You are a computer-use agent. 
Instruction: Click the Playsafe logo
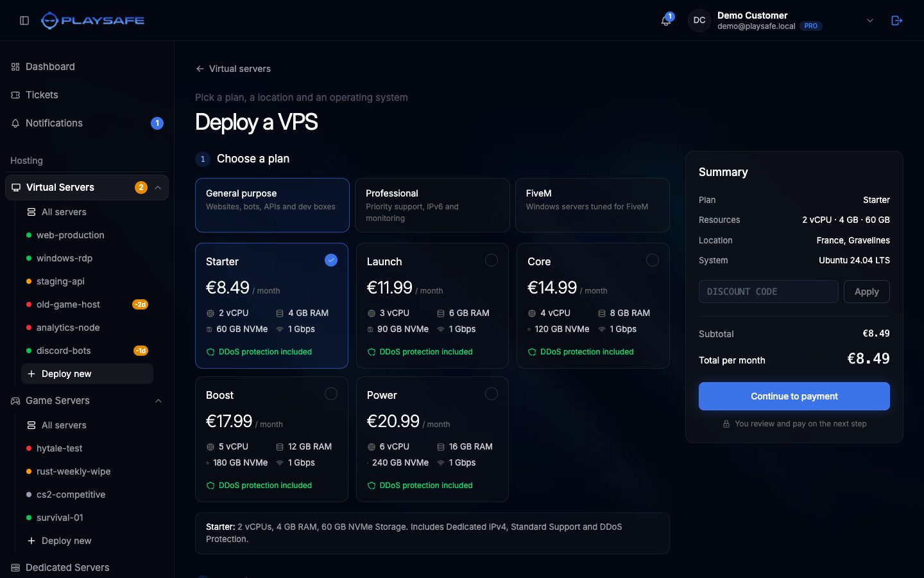[x=93, y=21]
